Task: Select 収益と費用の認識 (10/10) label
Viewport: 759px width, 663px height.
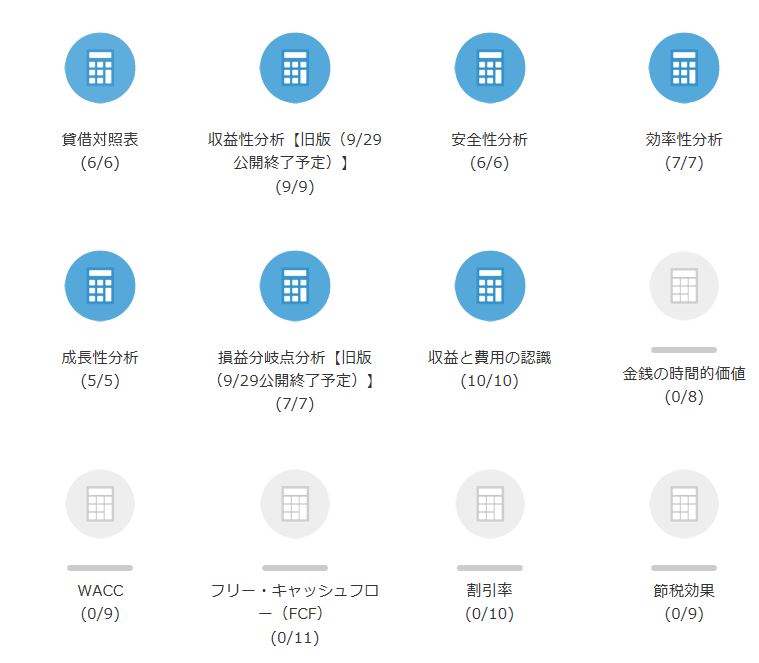Action: pyautogui.click(x=490, y=369)
